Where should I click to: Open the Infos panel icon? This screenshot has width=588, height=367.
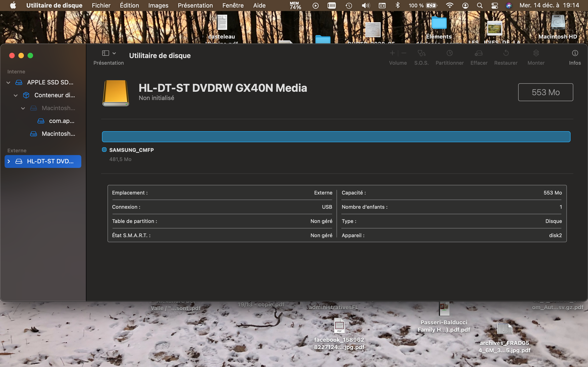[575, 53]
